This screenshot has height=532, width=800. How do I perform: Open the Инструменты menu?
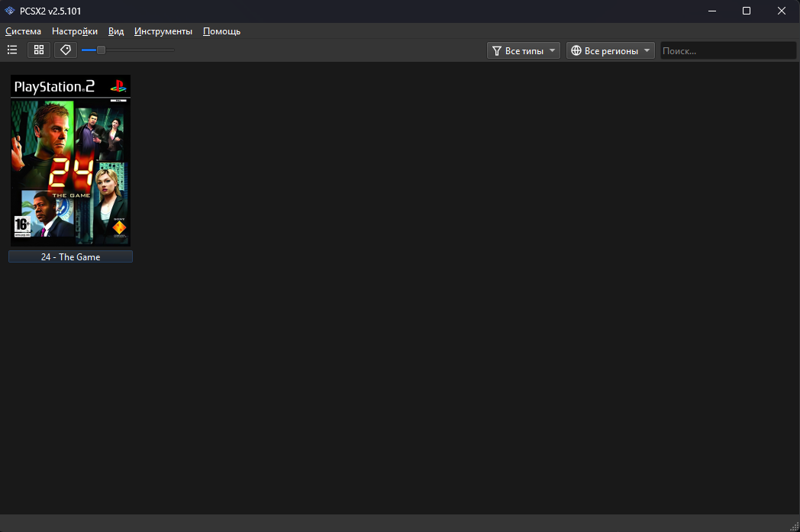pos(163,31)
